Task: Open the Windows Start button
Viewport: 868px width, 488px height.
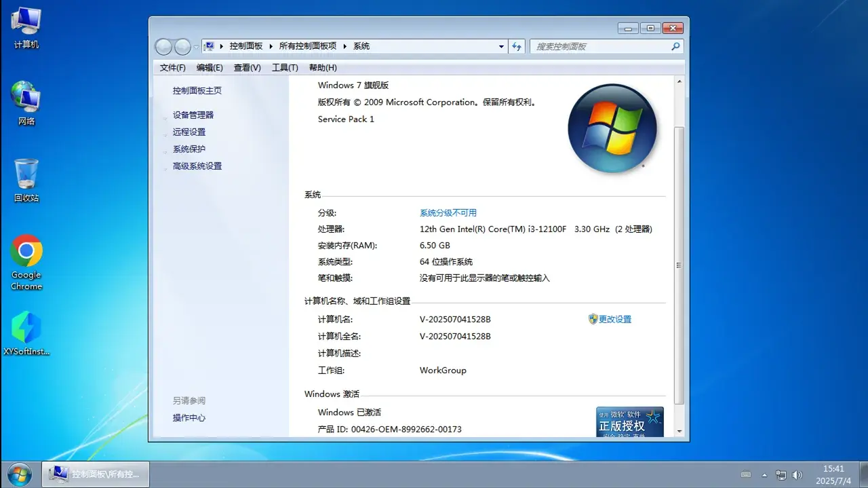Action: tap(19, 474)
